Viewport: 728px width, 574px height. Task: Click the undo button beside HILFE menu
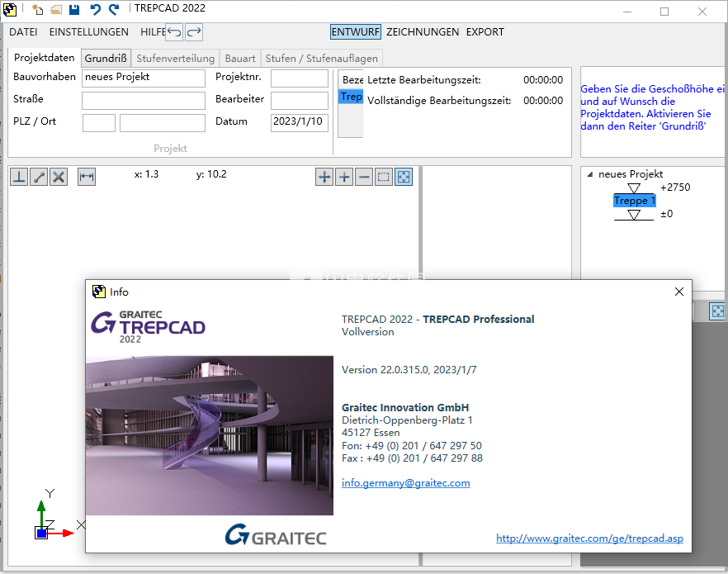(175, 32)
